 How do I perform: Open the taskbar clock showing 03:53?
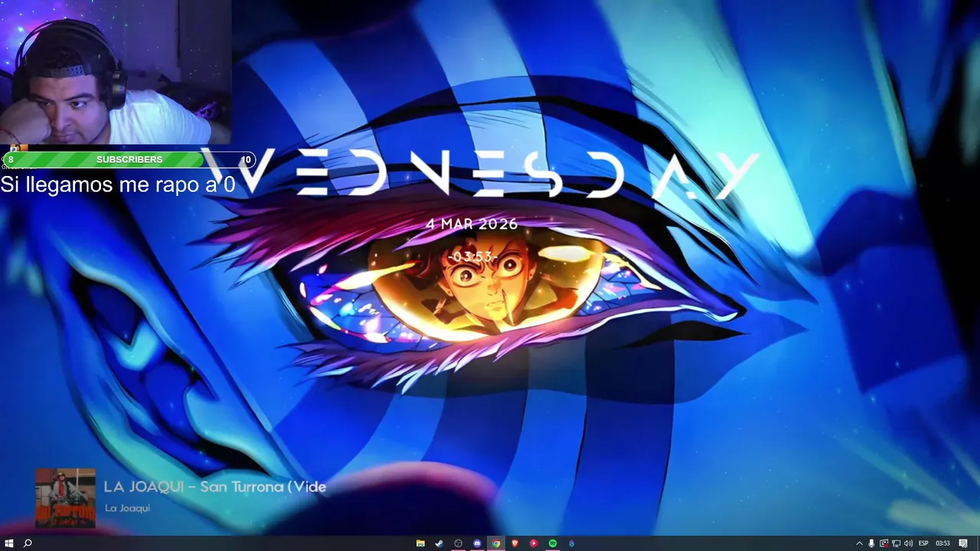click(942, 543)
